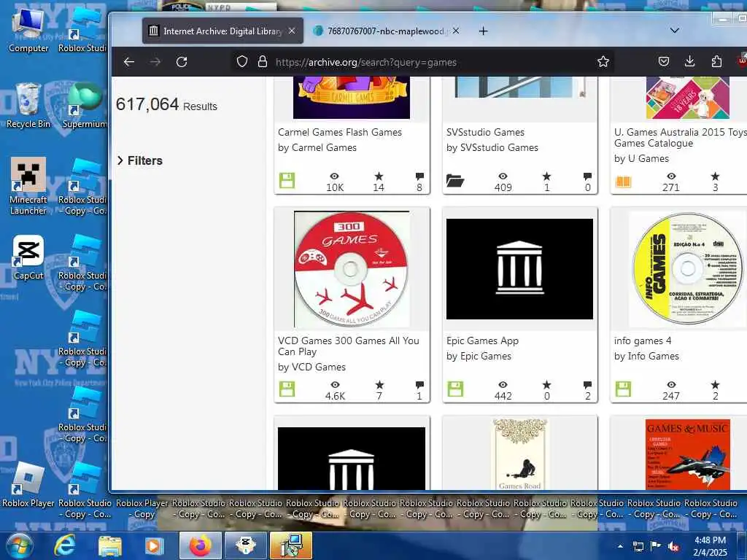Click the Epic Games App black thumbnail
This screenshot has width=747, height=560.
519,269
